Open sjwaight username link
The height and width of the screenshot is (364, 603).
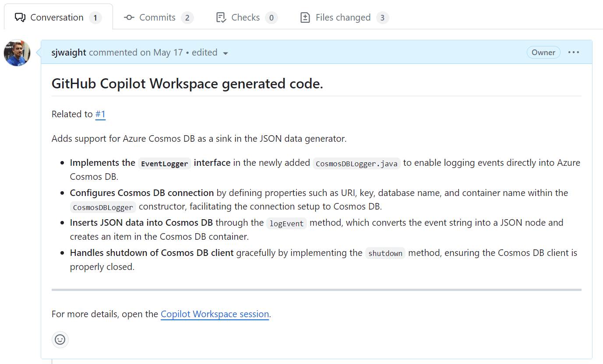(x=69, y=52)
